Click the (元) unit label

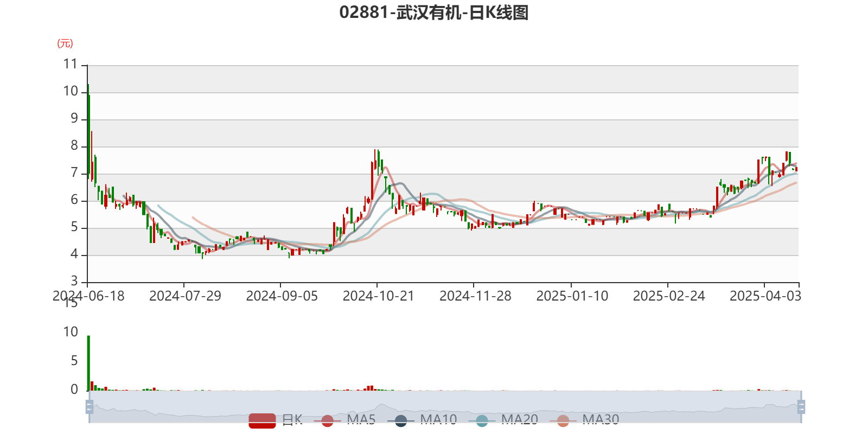65,43
